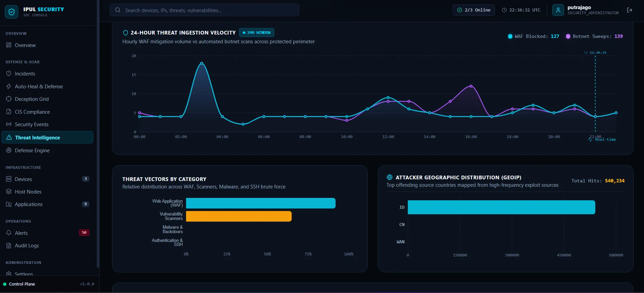Click the Vulnerability Scanners orange bar
This screenshot has height=293, width=644.
239,216
